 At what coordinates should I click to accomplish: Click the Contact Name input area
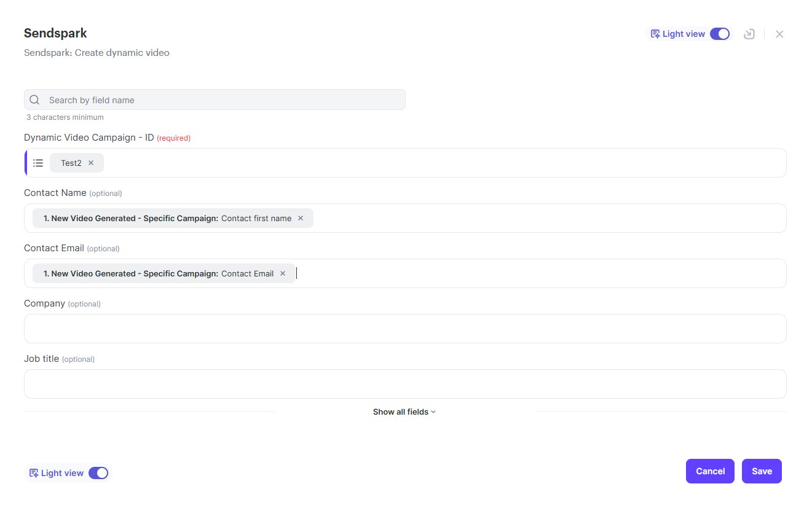pyautogui.click(x=405, y=218)
